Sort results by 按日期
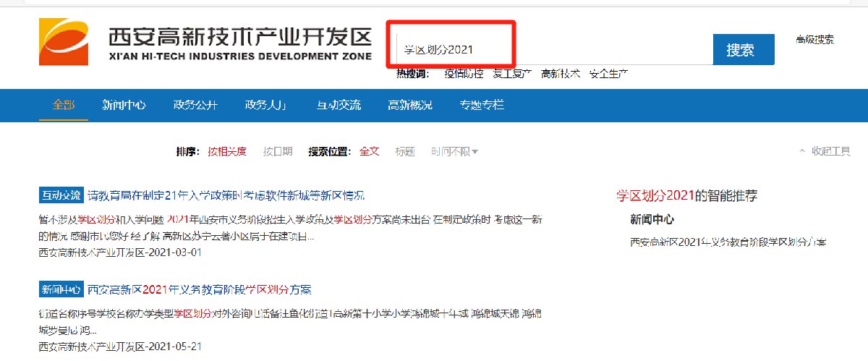The width and height of the screenshot is (868, 361). coord(278,151)
